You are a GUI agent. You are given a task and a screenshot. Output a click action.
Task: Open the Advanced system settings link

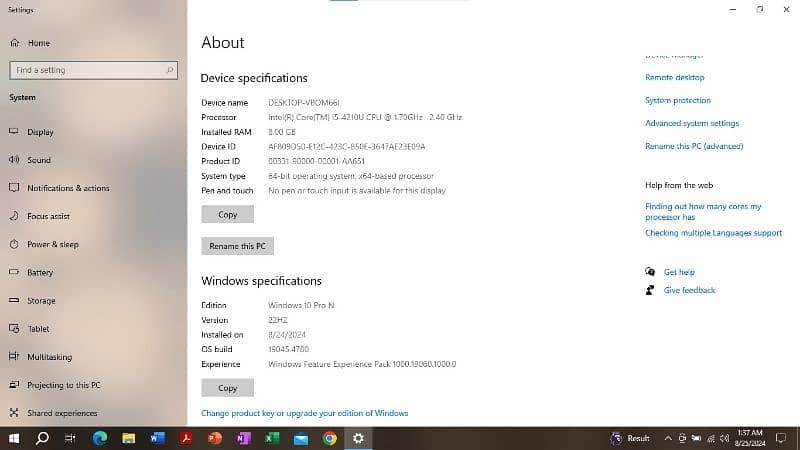(692, 124)
